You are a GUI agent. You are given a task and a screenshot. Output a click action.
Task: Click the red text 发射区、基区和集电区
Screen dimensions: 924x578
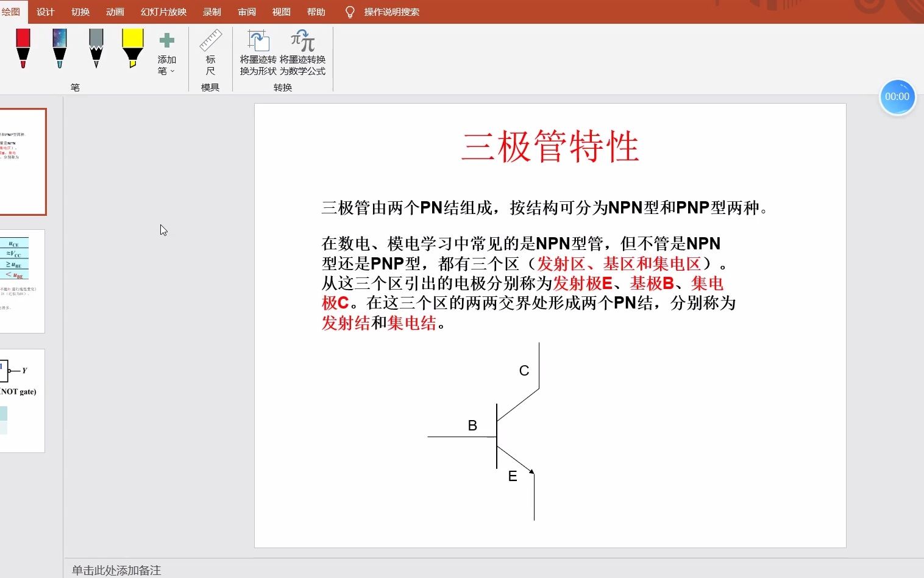pos(619,264)
